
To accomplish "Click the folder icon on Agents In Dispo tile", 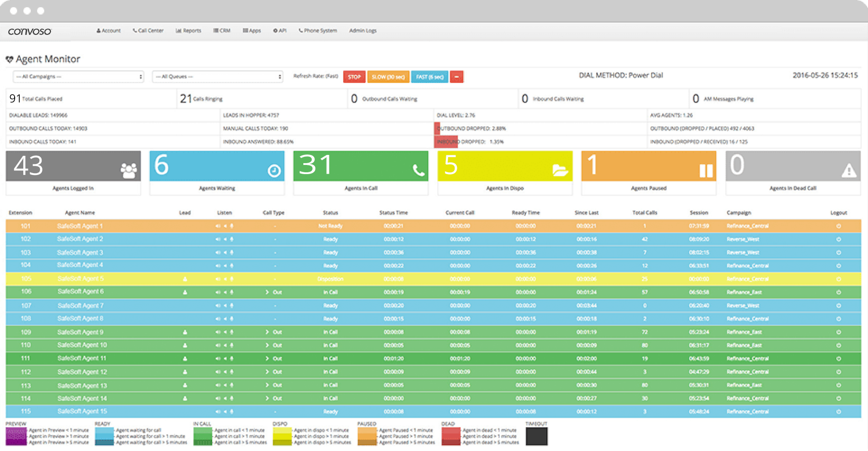I will 560,170.
